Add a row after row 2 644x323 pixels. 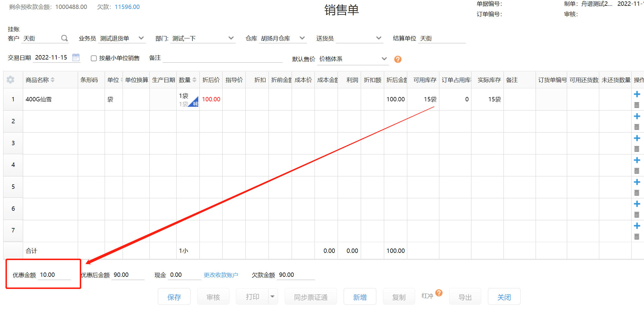coord(637,116)
